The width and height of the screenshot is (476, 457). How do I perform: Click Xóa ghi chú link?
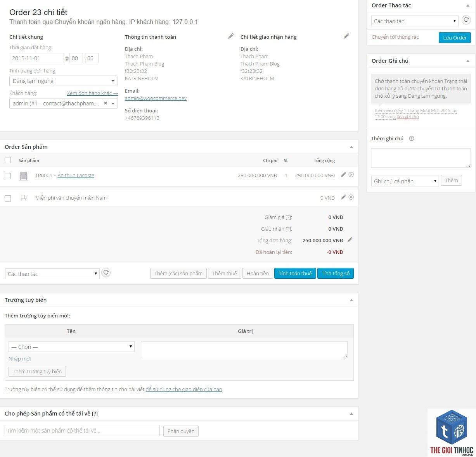click(407, 117)
